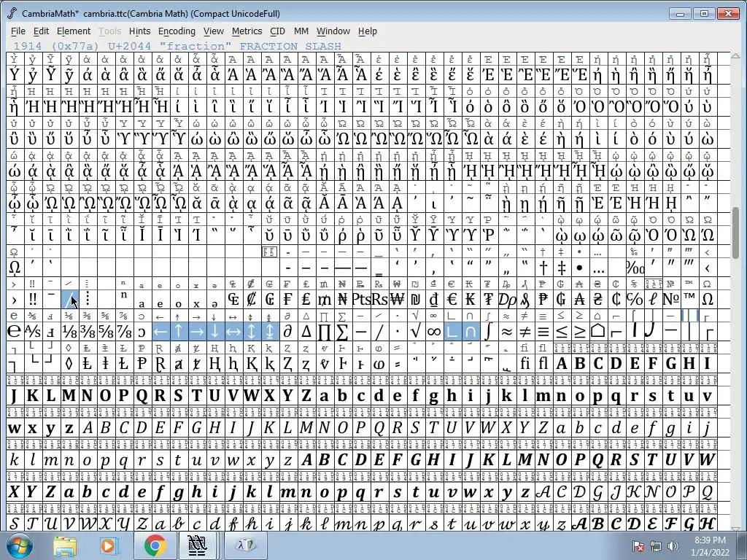Select the not equal ≠ glyph

coord(525,332)
